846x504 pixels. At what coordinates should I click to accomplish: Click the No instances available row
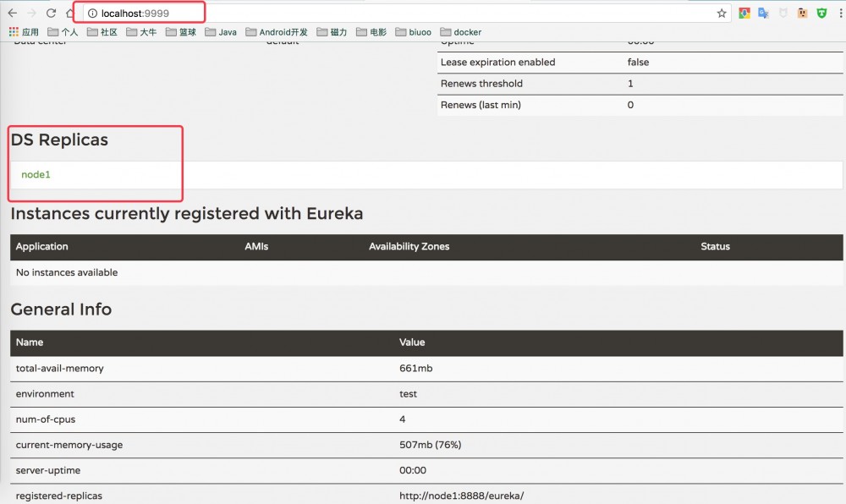(x=426, y=273)
